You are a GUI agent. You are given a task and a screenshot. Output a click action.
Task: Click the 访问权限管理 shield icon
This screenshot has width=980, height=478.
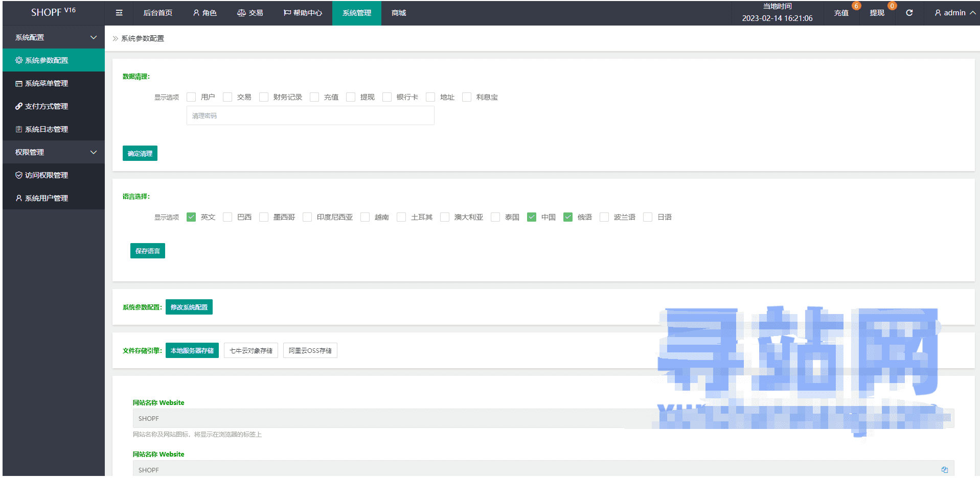pyautogui.click(x=19, y=175)
